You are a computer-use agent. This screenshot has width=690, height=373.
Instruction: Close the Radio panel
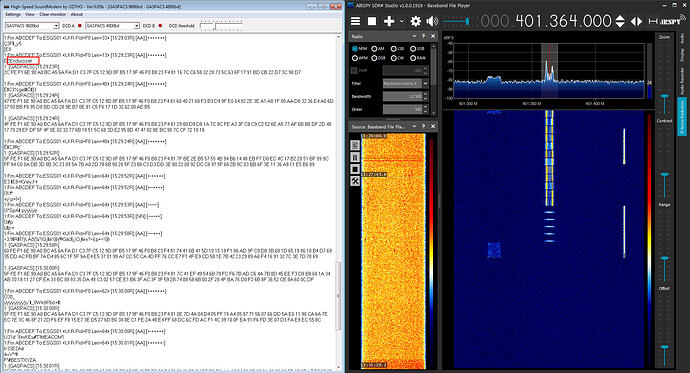click(433, 36)
